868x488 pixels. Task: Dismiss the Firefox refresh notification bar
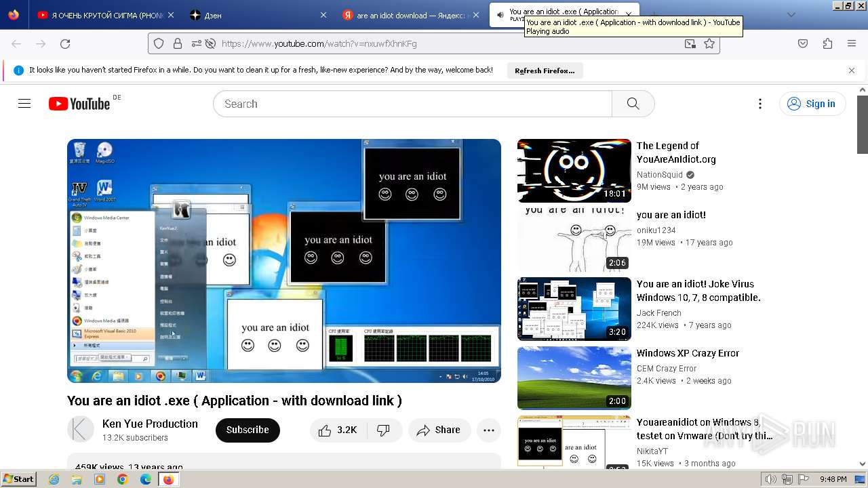852,70
